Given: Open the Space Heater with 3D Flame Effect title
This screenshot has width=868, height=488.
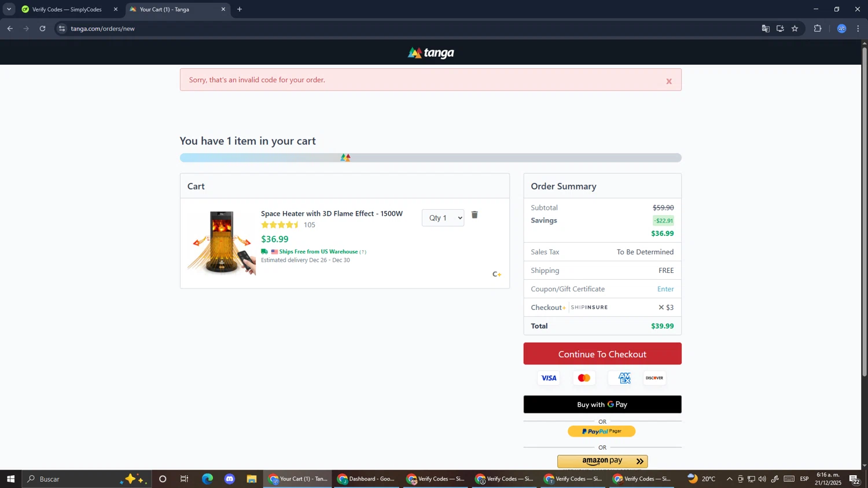Looking at the screenshot, I should point(332,214).
